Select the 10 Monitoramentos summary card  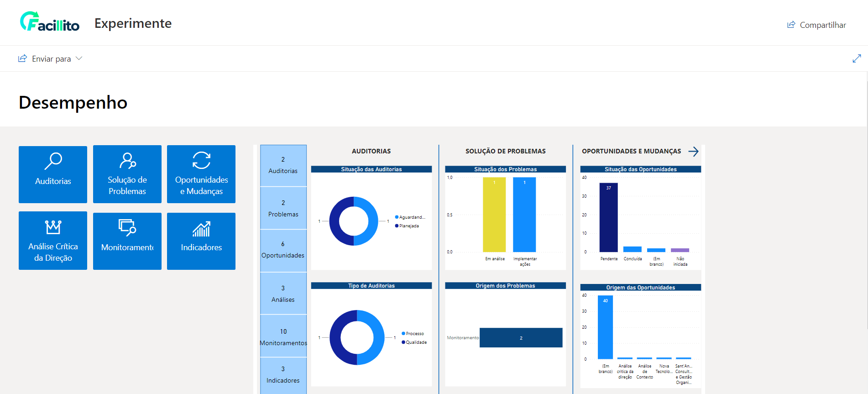[283, 336]
